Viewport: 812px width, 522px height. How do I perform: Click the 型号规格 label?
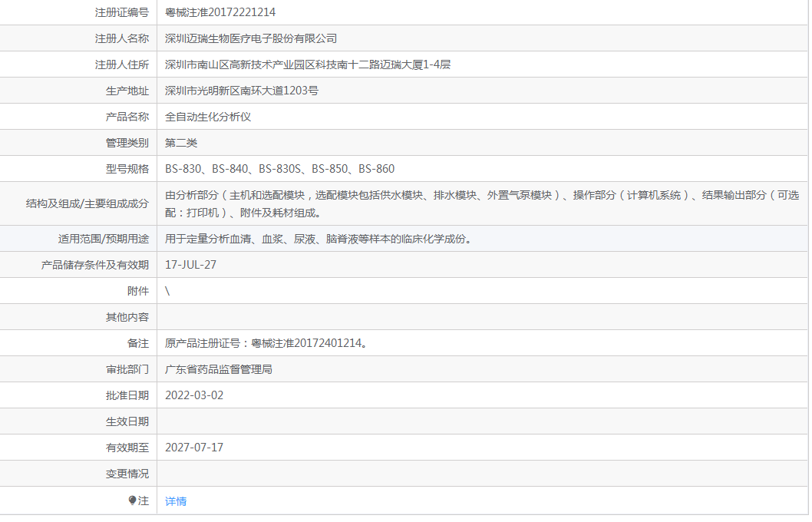pos(127,169)
